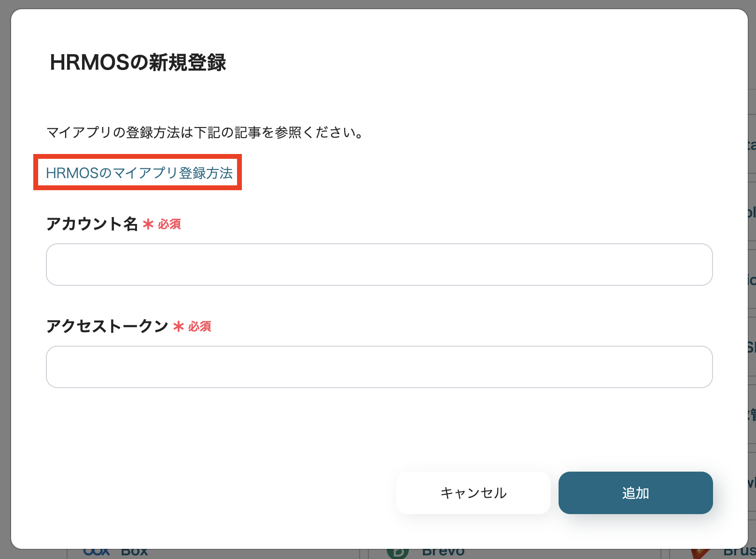Click the red asterisk next to アクセストークン
The height and width of the screenshot is (559, 756).
(178, 326)
